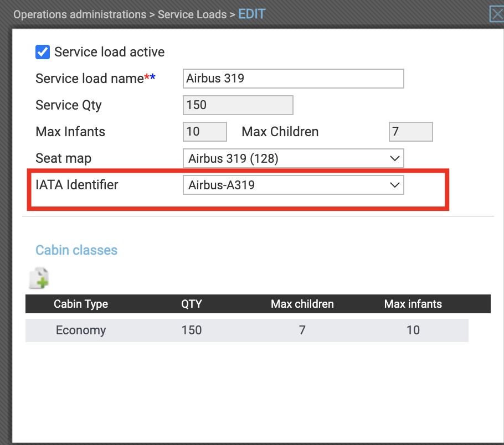Click the Service Qty input field
Image resolution: width=504 pixels, height=445 pixels.
point(238,105)
